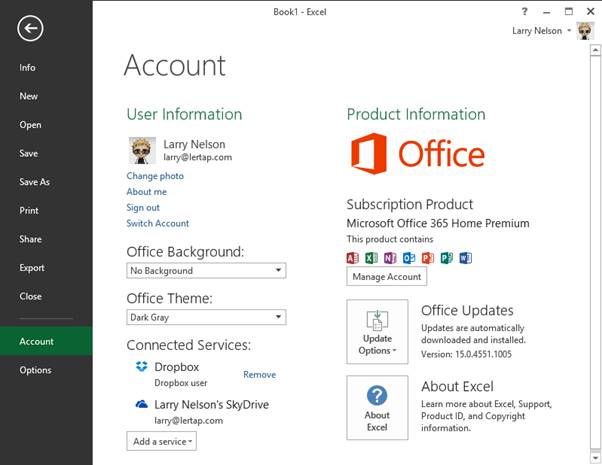The width and height of the screenshot is (602, 465).
Task: Click the Sign out link
Action: (x=143, y=208)
